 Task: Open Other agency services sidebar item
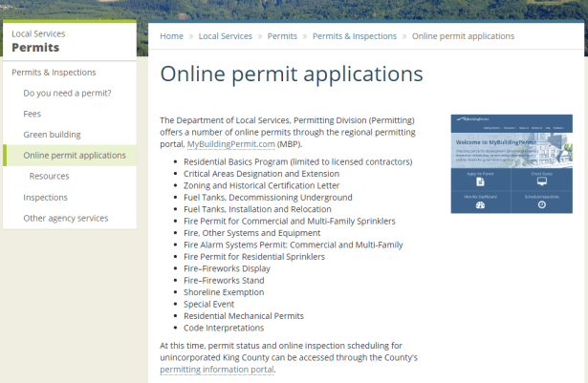pyautogui.click(x=65, y=219)
